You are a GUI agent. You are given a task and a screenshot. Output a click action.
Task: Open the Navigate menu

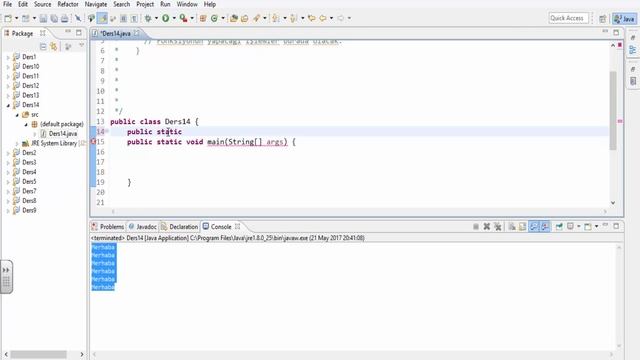(x=96, y=4)
